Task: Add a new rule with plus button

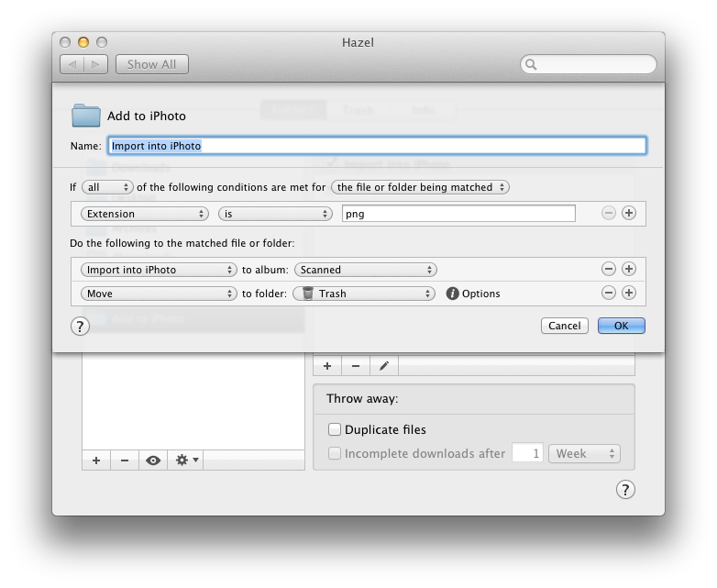Action: [x=327, y=366]
